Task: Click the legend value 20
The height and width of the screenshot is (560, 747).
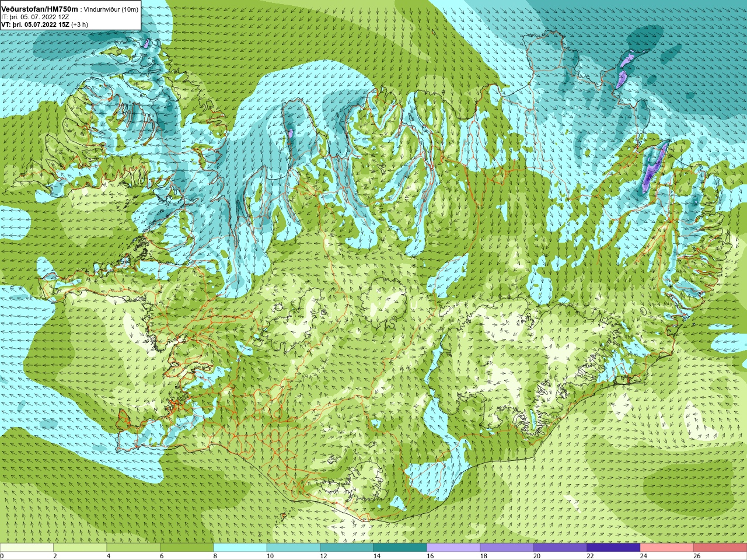Action: [537, 556]
